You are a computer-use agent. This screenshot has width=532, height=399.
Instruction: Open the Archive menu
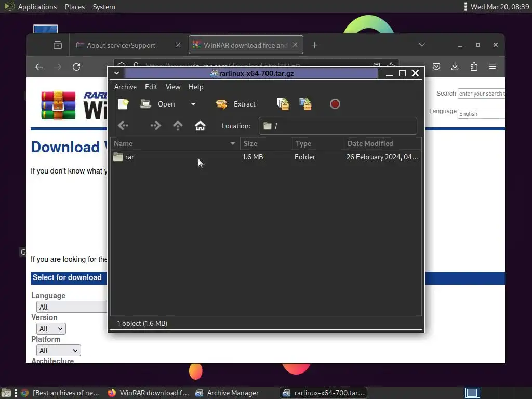(125, 87)
